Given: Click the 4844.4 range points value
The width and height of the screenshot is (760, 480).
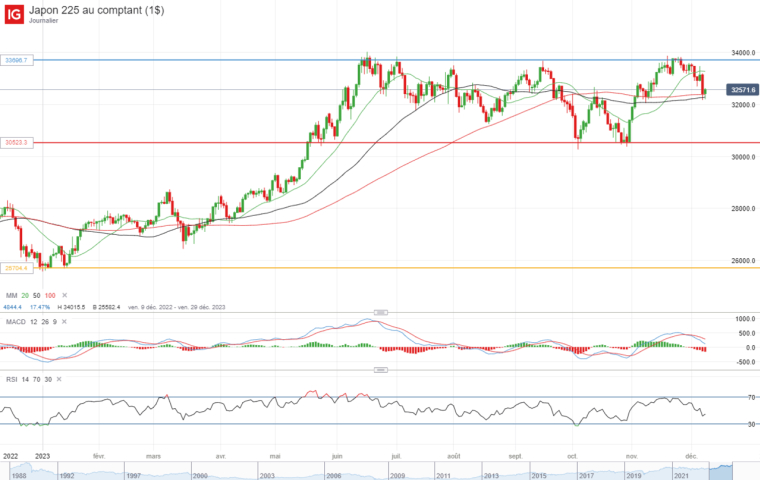Looking at the screenshot, I should click(13, 307).
